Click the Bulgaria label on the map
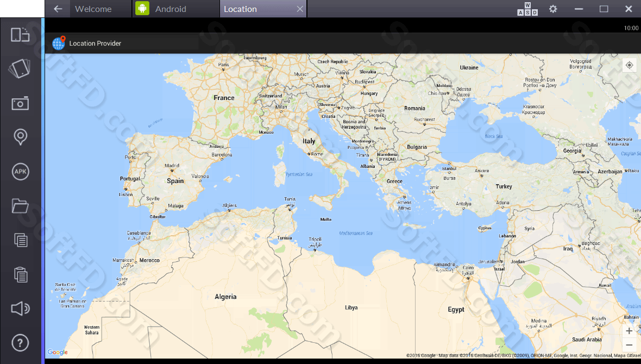This screenshot has height=364, width=641. tap(417, 147)
